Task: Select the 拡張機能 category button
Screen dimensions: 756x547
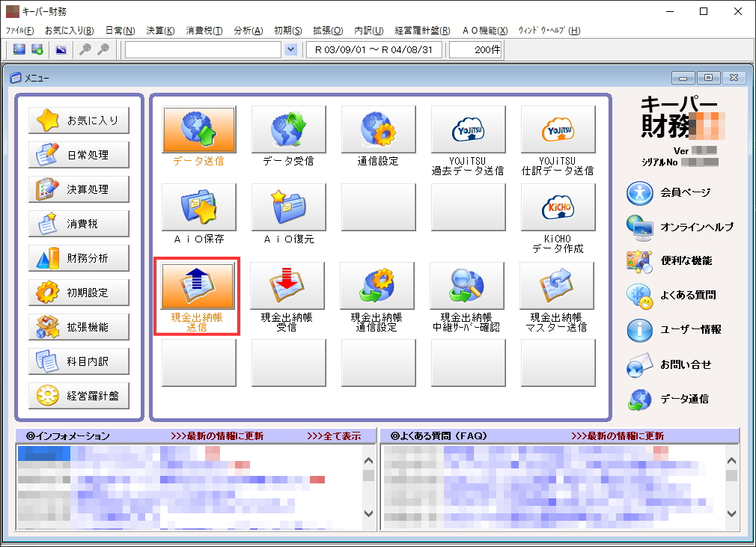Action: coord(79,327)
